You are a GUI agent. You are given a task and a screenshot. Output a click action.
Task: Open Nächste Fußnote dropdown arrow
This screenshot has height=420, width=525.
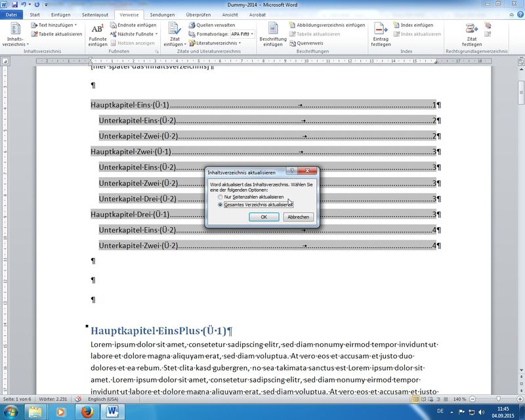[156, 34]
